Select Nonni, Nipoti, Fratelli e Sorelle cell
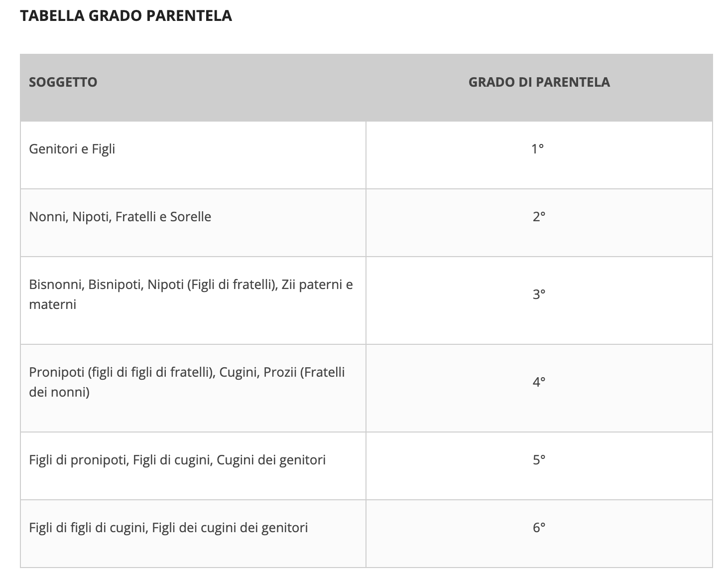728x582 pixels. (x=193, y=223)
